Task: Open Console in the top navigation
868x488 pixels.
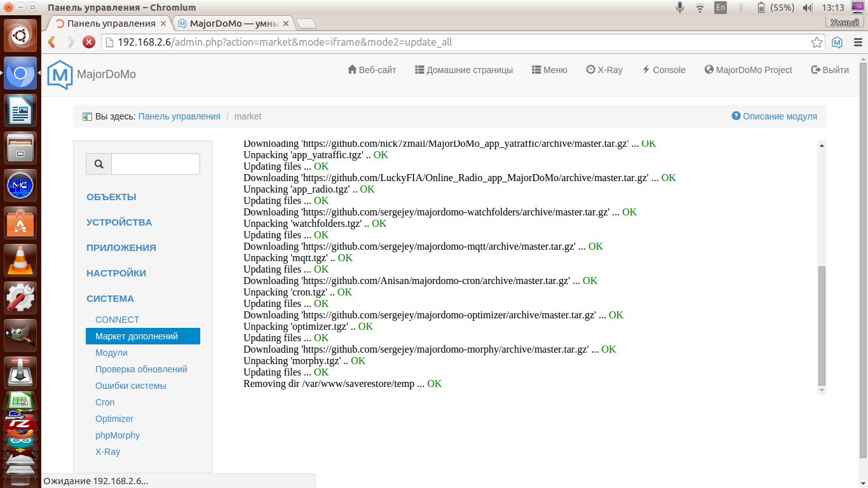Action: 663,70
